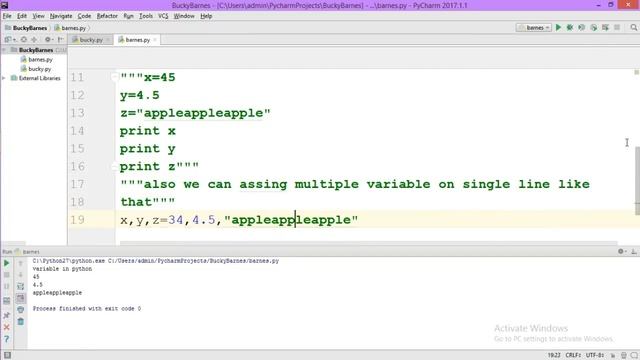Click the print console output icon
This screenshot has width=640, height=360.
point(20,310)
